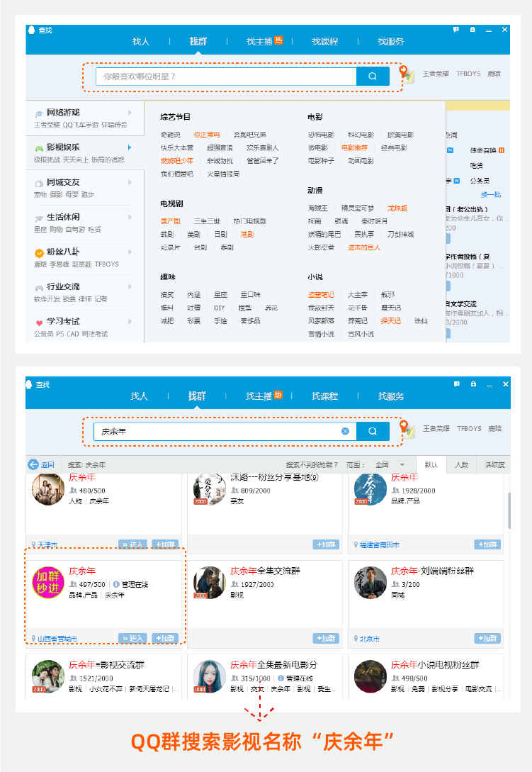
Task: Open the 庆余年=影视交流群 group title
Action: pyautogui.click(x=106, y=665)
